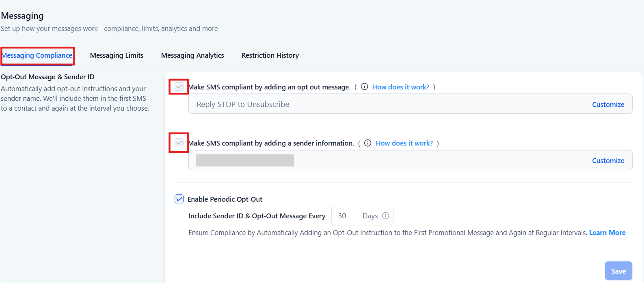The height and width of the screenshot is (283, 644).
Task: Toggle the sender information checkbox
Action: click(179, 143)
